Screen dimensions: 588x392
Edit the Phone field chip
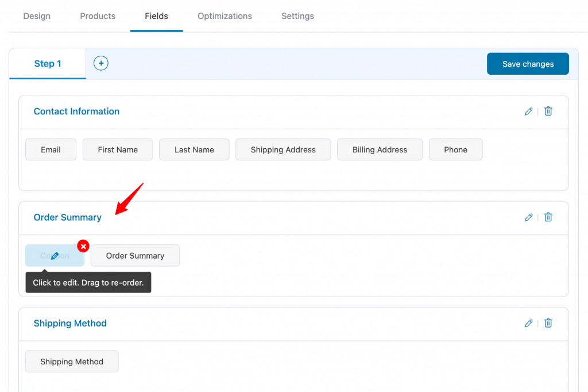pos(455,150)
